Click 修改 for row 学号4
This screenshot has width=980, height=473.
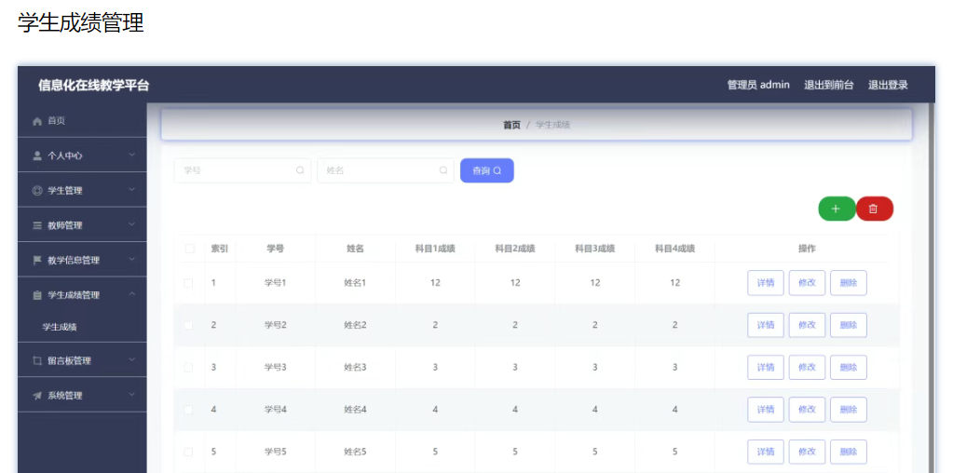tap(807, 410)
